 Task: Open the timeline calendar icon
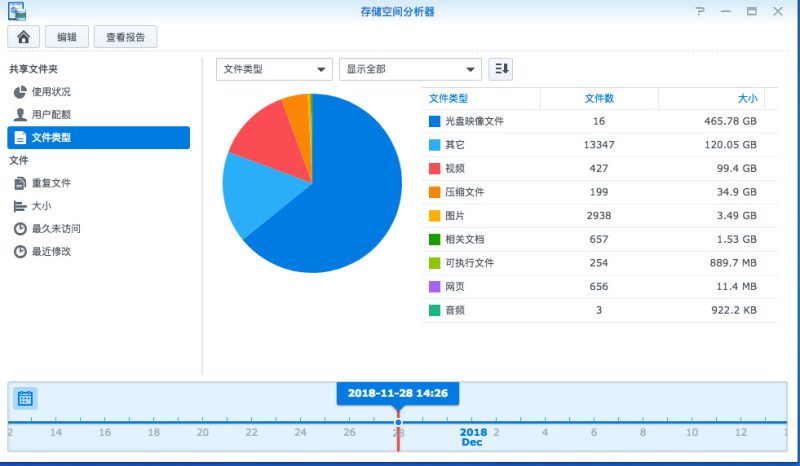[x=25, y=398]
